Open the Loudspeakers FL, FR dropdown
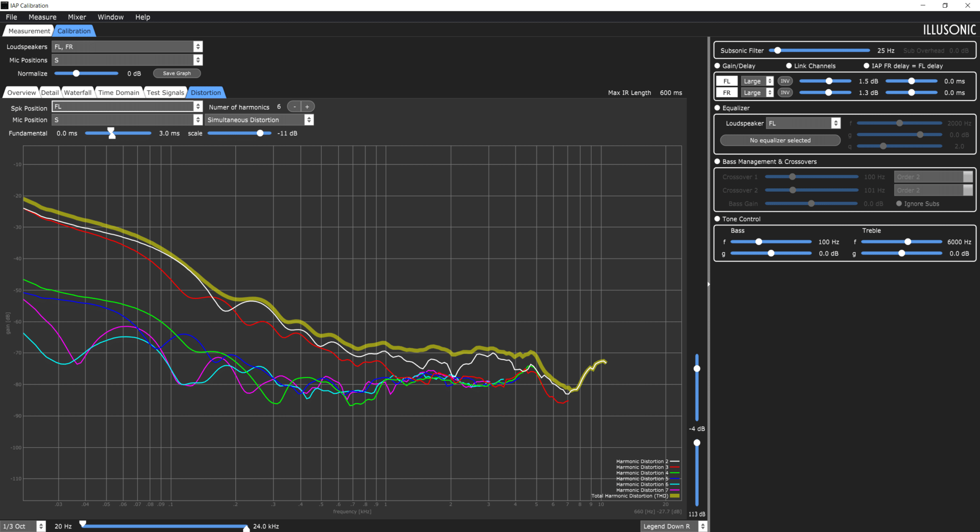The image size is (980, 532). pos(127,46)
